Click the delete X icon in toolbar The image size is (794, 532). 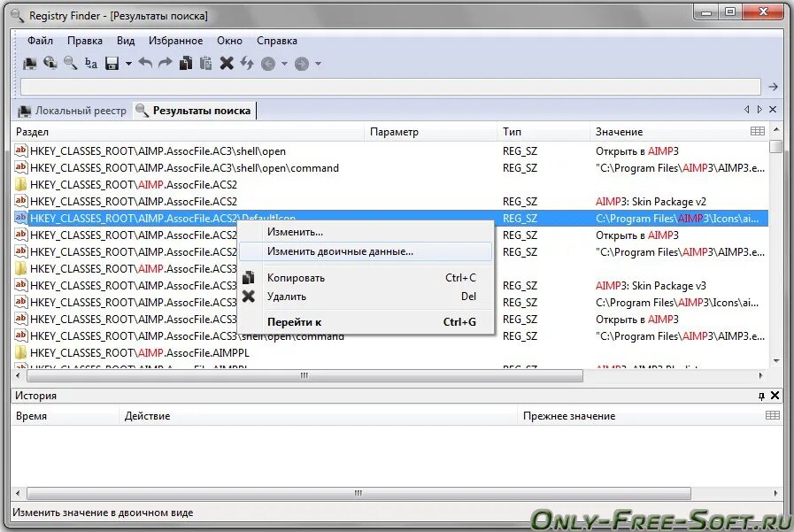[x=227, y=63]
